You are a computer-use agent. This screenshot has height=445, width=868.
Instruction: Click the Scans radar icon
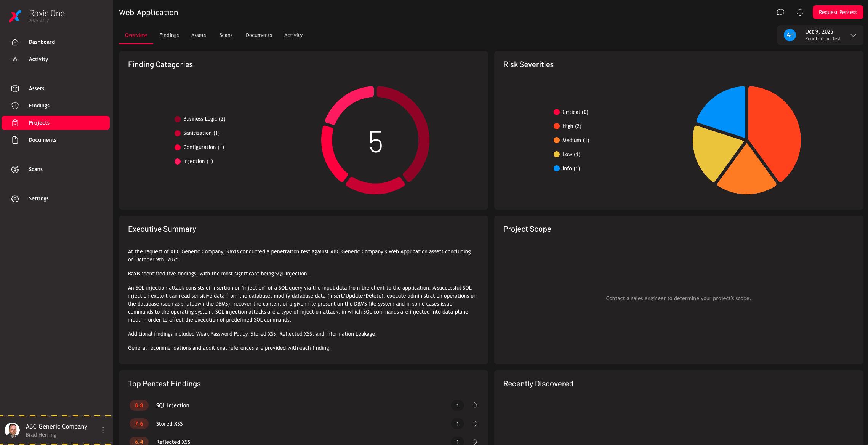click(x=15, y=169)
